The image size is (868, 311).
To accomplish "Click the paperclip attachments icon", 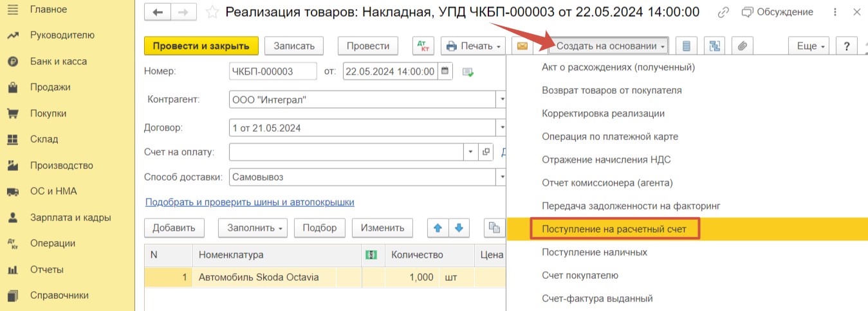I will tap(742, 46).
